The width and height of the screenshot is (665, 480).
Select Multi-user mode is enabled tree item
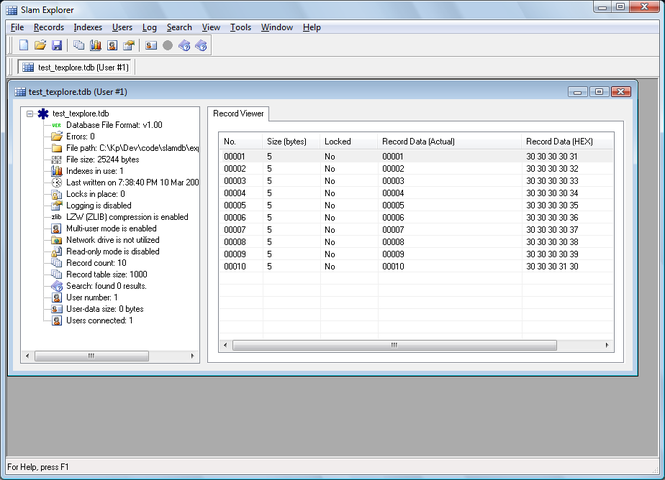pyautogui.click(x=110, y=228)
